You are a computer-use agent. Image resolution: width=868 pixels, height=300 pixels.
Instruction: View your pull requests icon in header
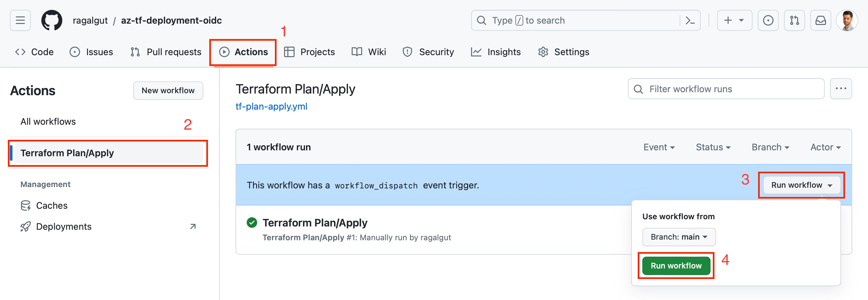point(794,21)
